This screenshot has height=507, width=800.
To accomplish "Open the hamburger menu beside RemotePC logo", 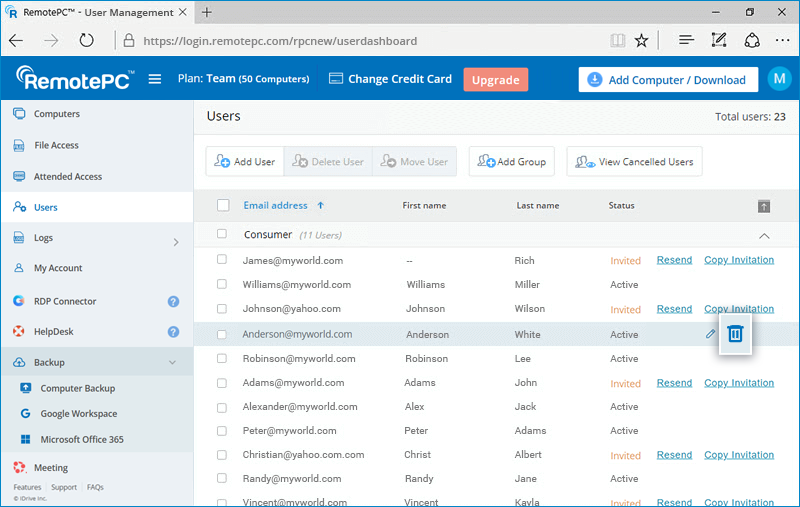I will pos(155,80).
